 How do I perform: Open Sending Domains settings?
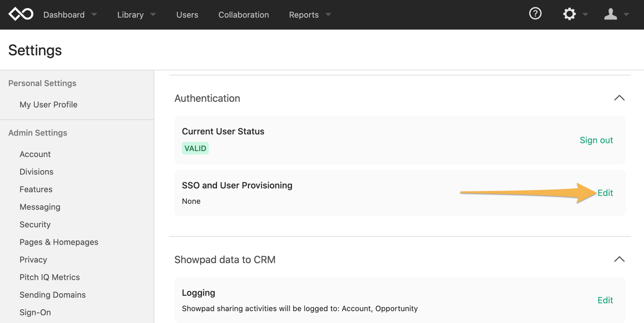pyautogui.click(x=53, y=295)
